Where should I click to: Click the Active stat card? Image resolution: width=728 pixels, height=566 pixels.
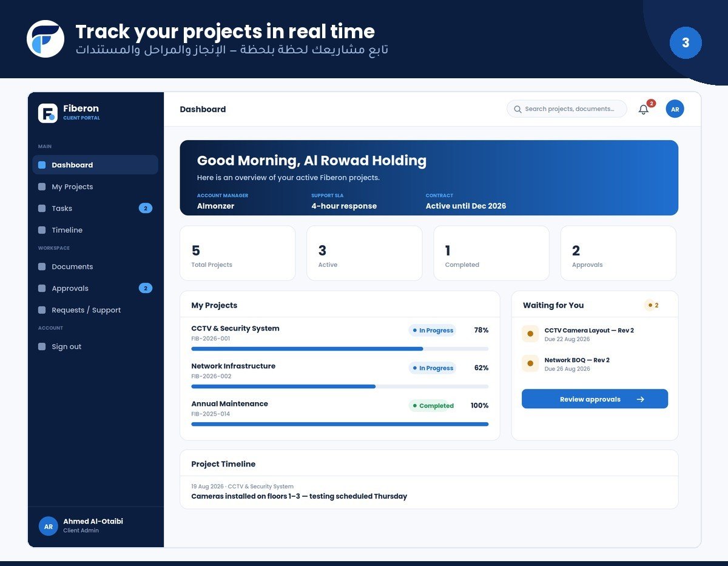click(365, 254)
